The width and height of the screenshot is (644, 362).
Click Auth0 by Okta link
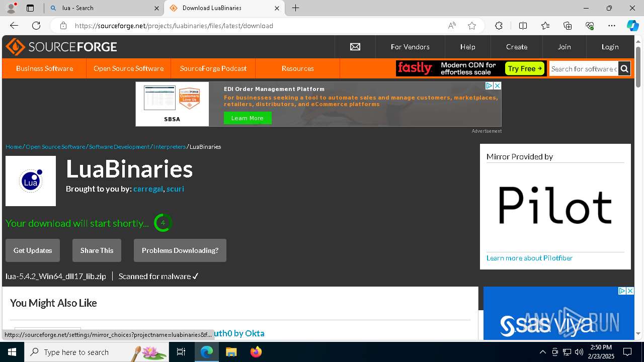[x=238, y=333]
